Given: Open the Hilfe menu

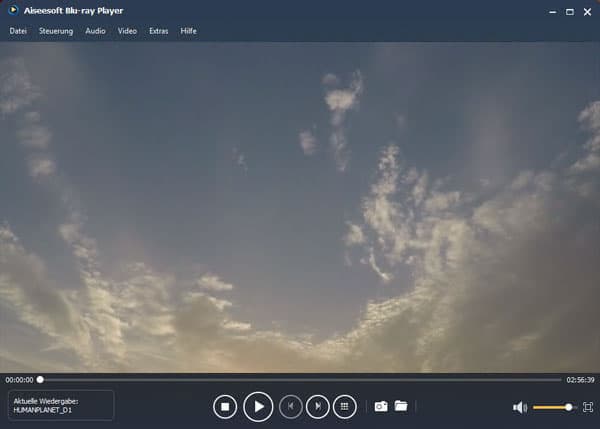Looking at the screenshot, I should (188, 31).
